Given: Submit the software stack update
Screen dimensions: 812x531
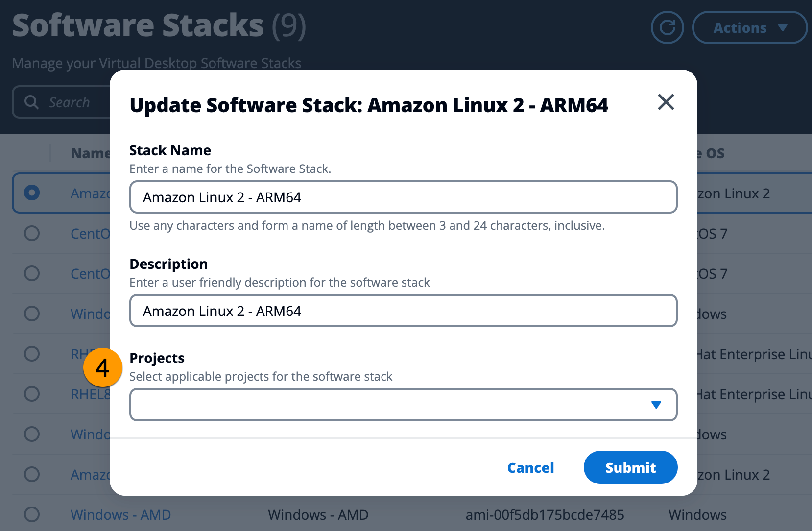Looking at the screenshot, I should coord(630,467).
